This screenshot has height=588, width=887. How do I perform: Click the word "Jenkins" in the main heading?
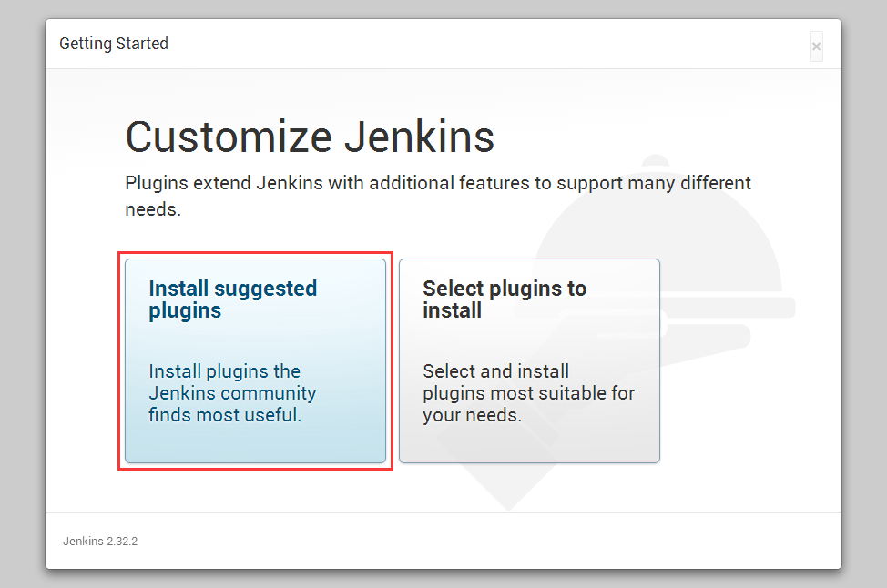coord(419,137)
